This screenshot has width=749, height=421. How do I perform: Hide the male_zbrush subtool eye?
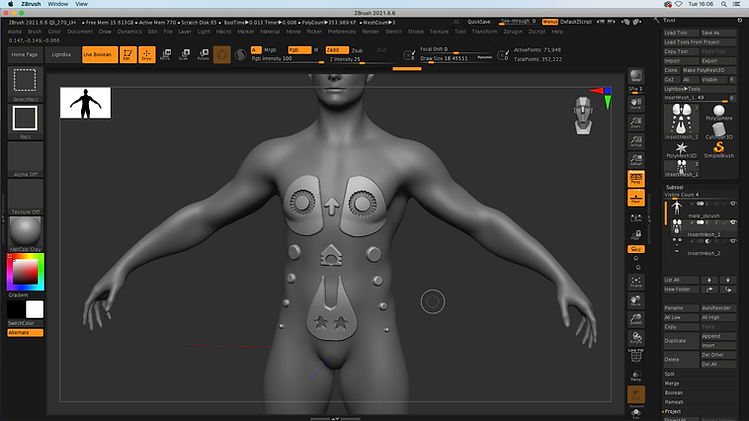point(733,204)
